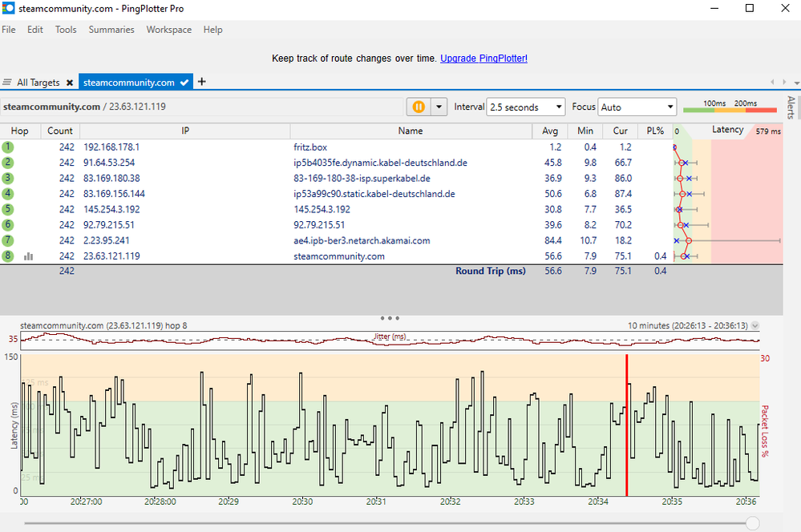Image resolution: width=801 pixels, height=532 pixels.
Task: Click the red packet loss marker in timeline
Action: (627, 425)
